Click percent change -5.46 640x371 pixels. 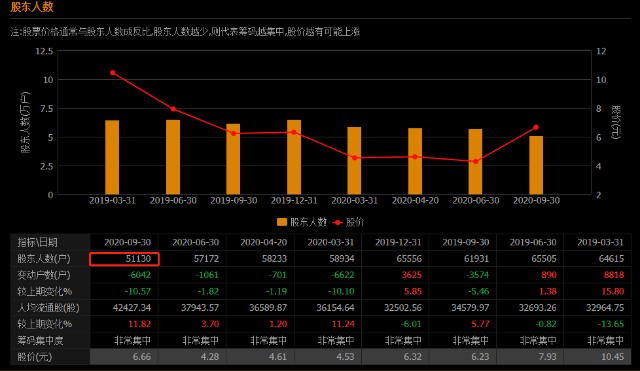pyautogui.click(x=477, y=291)
